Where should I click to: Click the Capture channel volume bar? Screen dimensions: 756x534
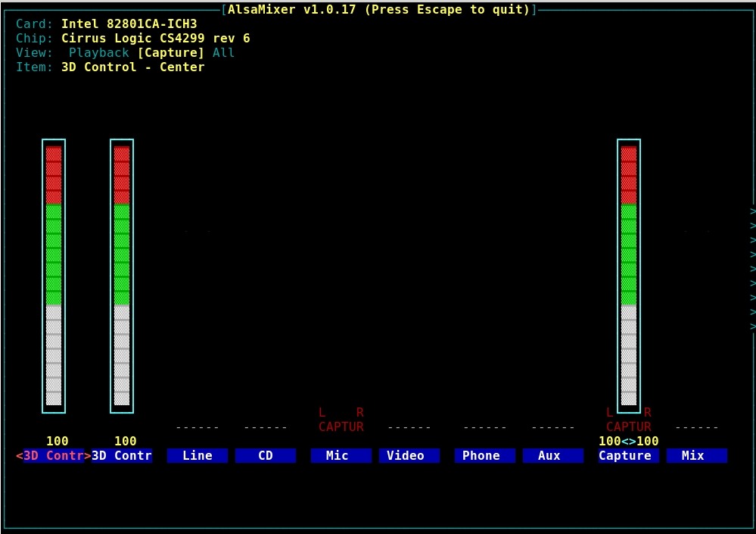click(629, 276)
